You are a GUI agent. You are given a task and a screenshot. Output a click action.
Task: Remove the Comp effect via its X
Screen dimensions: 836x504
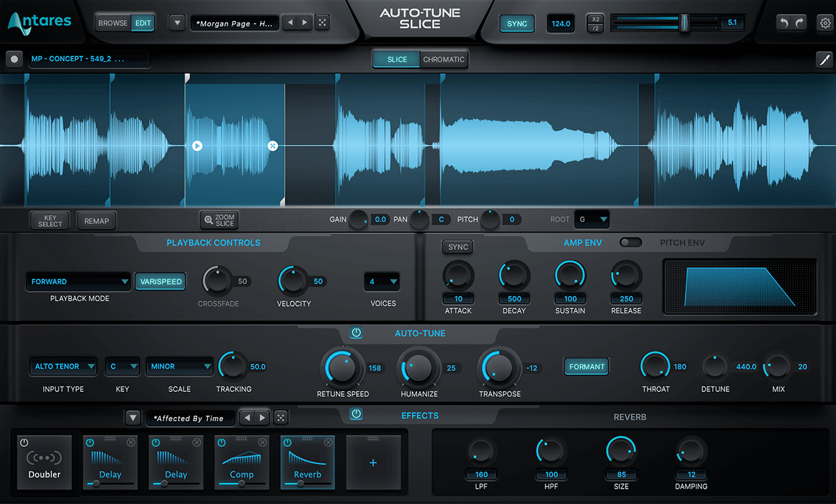tap(262, 441)
